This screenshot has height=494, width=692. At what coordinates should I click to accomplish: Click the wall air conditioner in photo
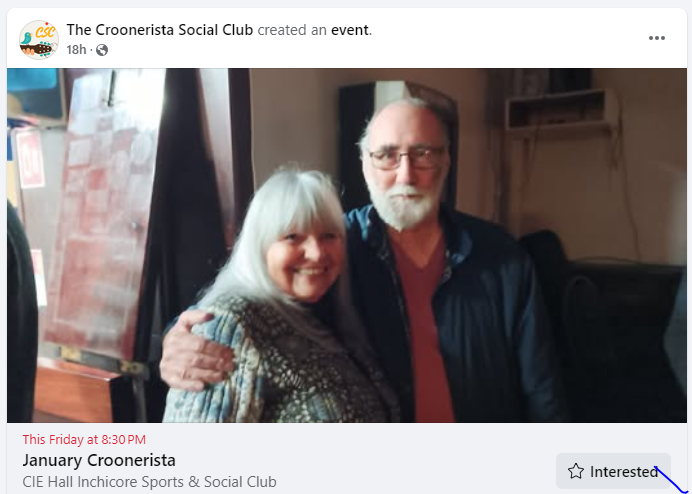click(562, 108)
